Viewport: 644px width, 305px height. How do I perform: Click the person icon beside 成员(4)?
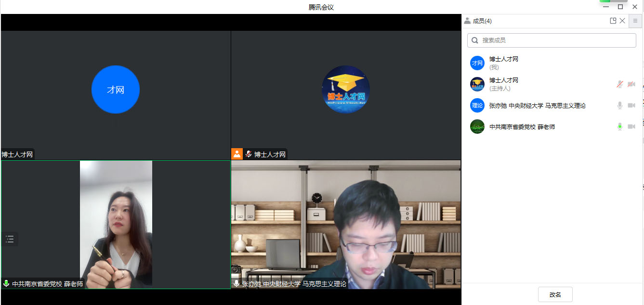click(x=467, y=21)
